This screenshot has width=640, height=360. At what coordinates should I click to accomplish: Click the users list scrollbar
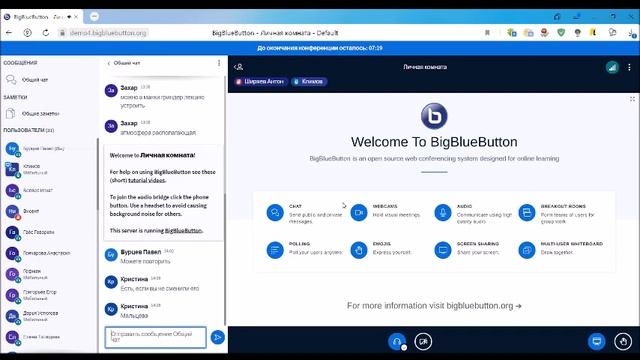[97, 175]
